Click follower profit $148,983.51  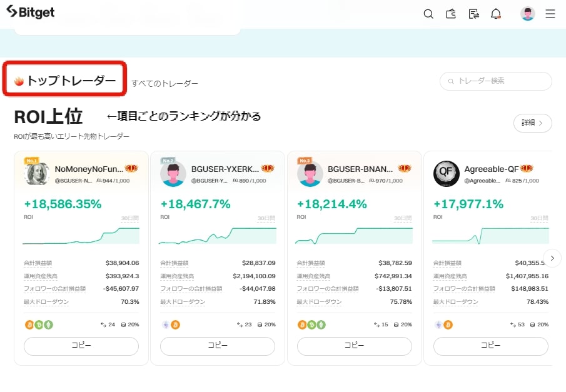(530, 289)
